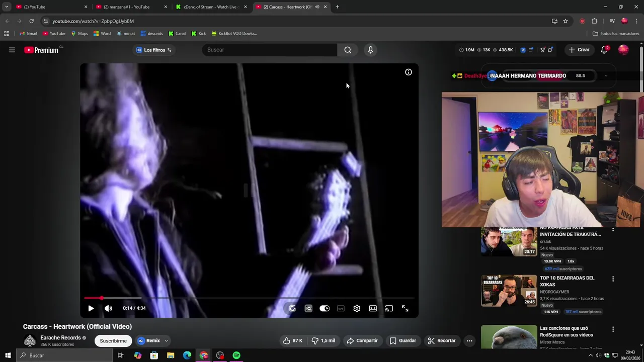Open the Windows Start menu

click(x=8, y=355)
